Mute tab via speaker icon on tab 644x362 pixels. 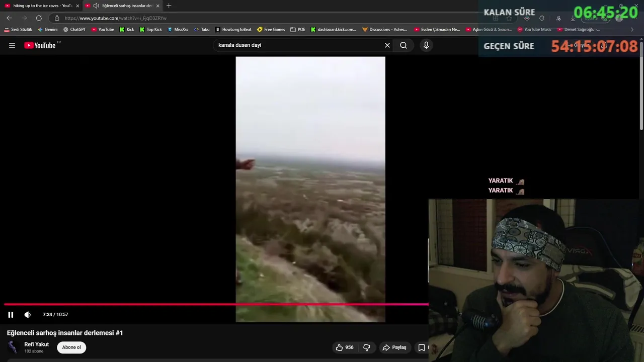[96, 6]
